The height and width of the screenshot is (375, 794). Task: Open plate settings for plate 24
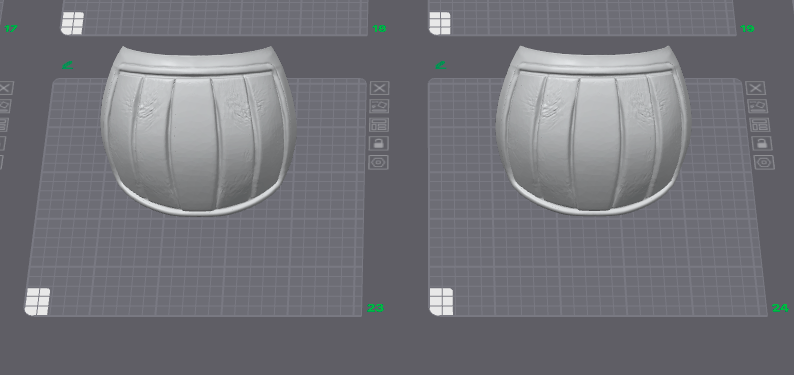pyautogui.click(x=764, y=162)
